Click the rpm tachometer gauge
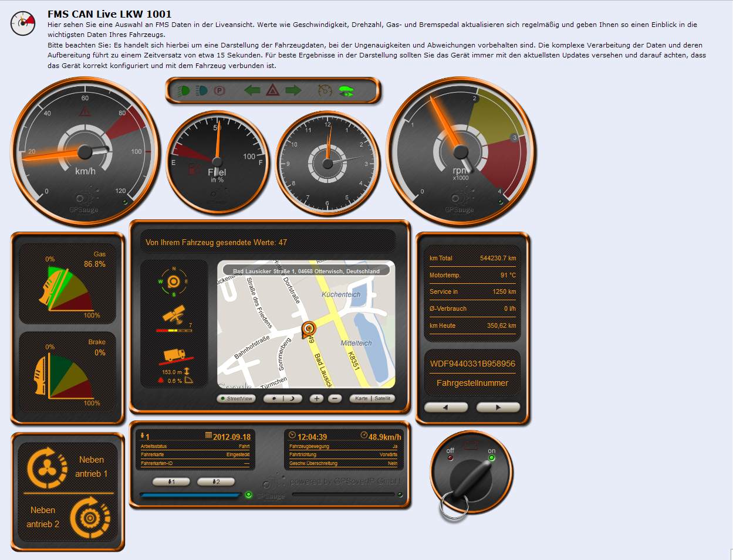This screenshot has width=733, height=560. [x=461, y=152]
